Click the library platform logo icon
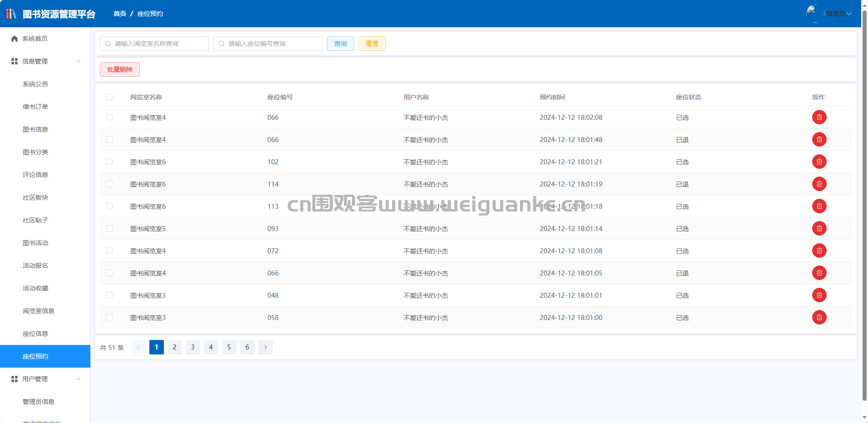 (11, 14)
